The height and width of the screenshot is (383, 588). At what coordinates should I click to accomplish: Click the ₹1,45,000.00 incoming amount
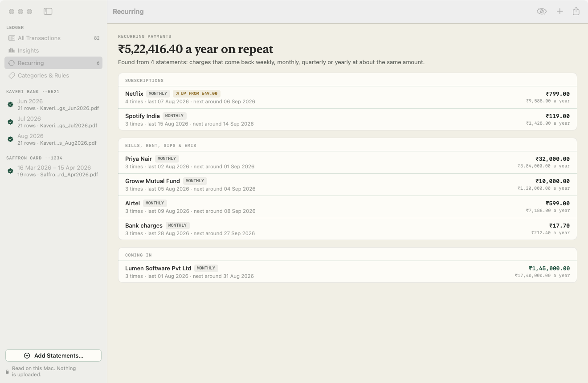click(x=549, y=269)
